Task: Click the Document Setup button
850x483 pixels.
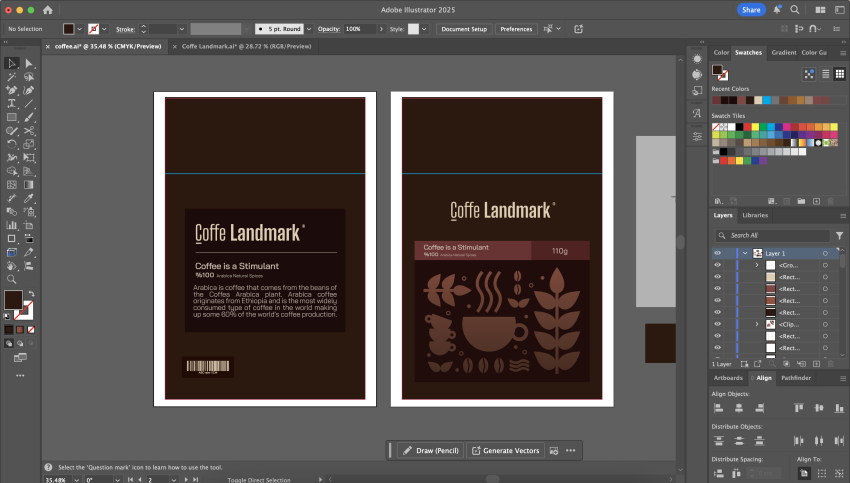Action: click(464, 29)
